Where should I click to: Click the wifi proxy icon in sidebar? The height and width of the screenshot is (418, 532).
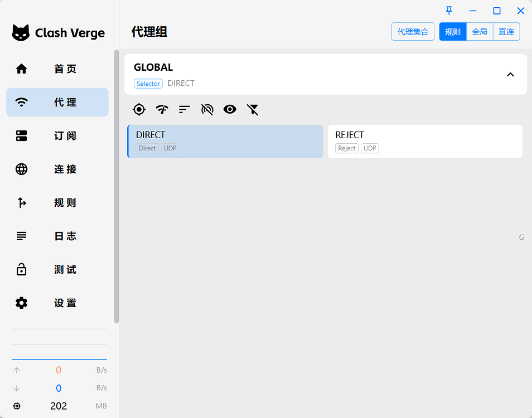[21, 102]
